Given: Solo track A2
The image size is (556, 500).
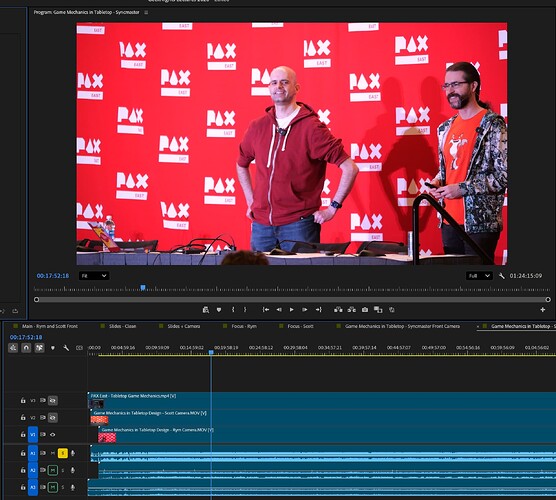Looking at the screenshot, I should coord(63,470).
